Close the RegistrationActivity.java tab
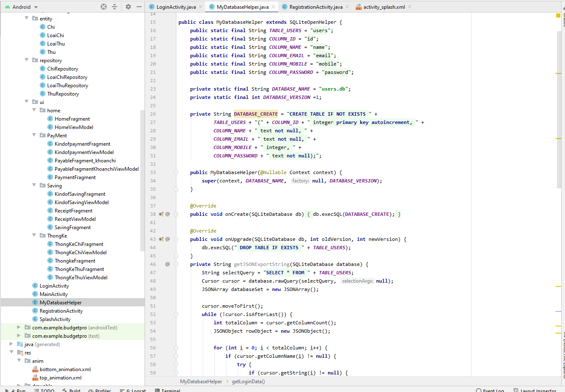The image size is (565, 392). pyautogui.click(x=347, y=7)
